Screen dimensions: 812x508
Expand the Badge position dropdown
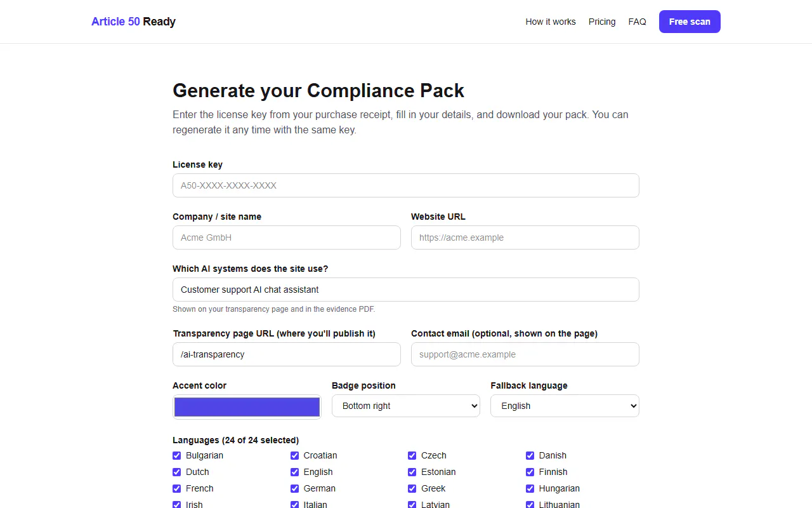406,406
